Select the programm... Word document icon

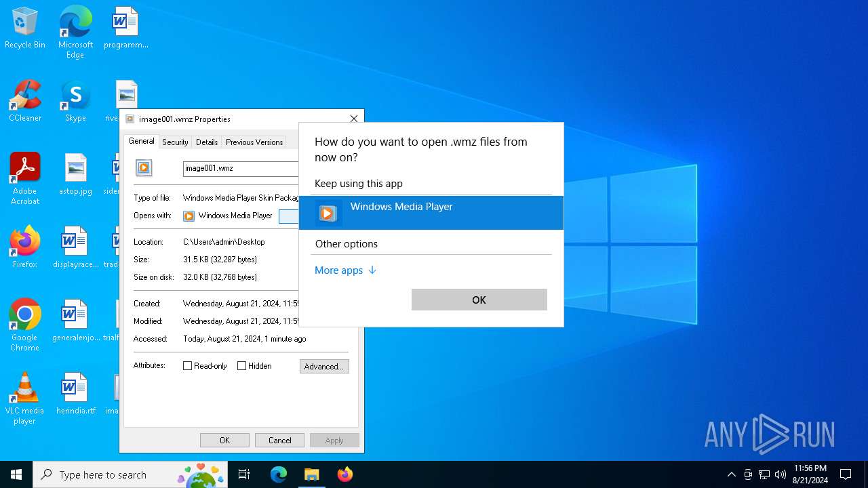[x=125, y=28]
